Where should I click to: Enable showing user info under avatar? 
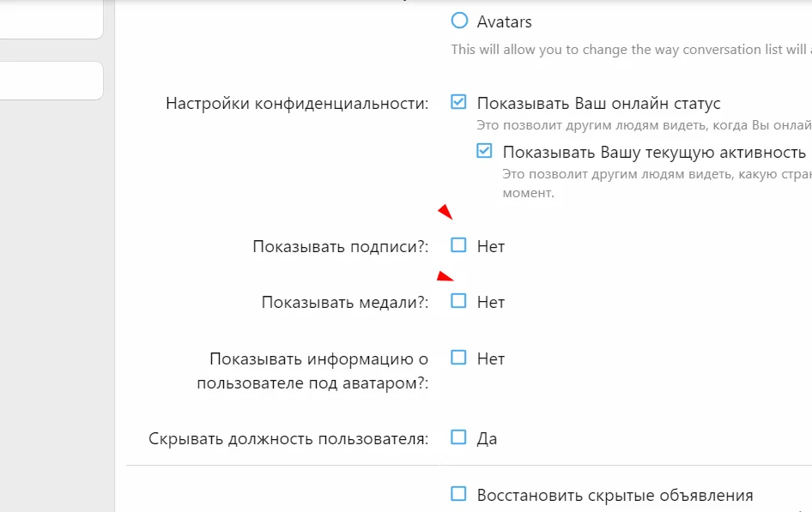(x=459, y=358)
